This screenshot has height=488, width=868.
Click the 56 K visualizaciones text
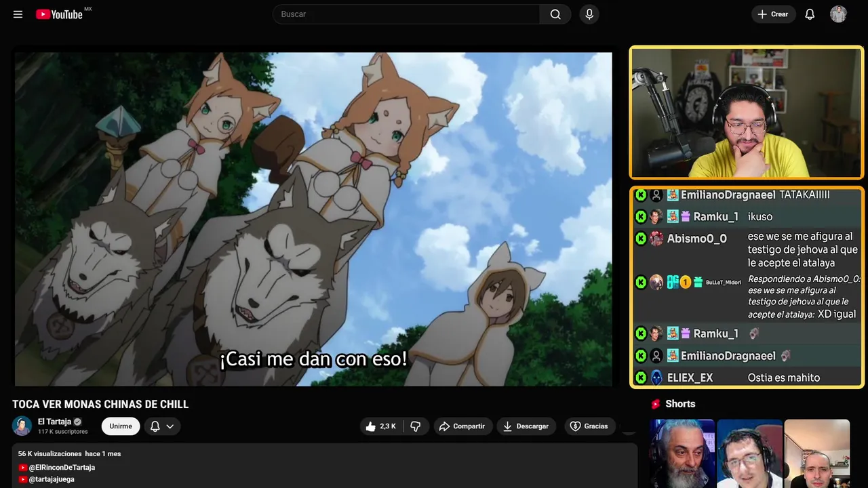click(x=50, y=453)
